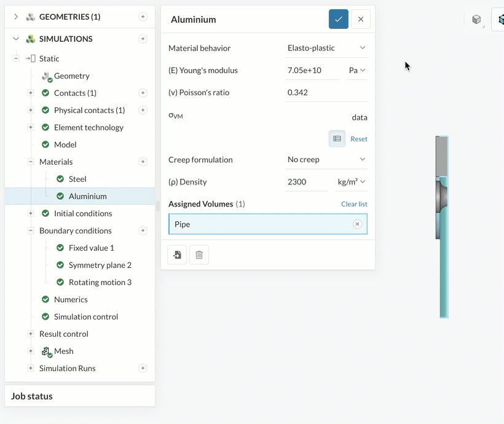Remove Pipe from assigned volumes
This screenshot has height=424, width=504.
(x=357, y=224)
